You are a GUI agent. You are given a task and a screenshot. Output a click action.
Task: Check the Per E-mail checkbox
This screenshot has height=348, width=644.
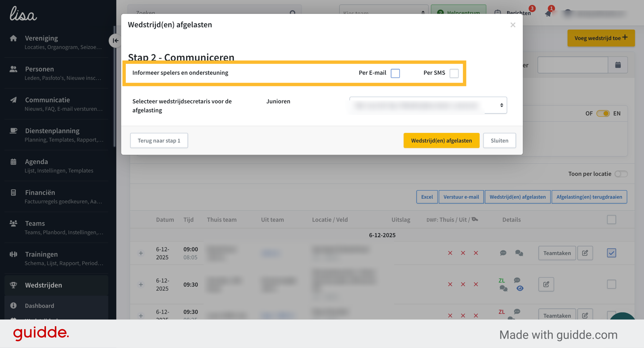click(x=395, y=73)
